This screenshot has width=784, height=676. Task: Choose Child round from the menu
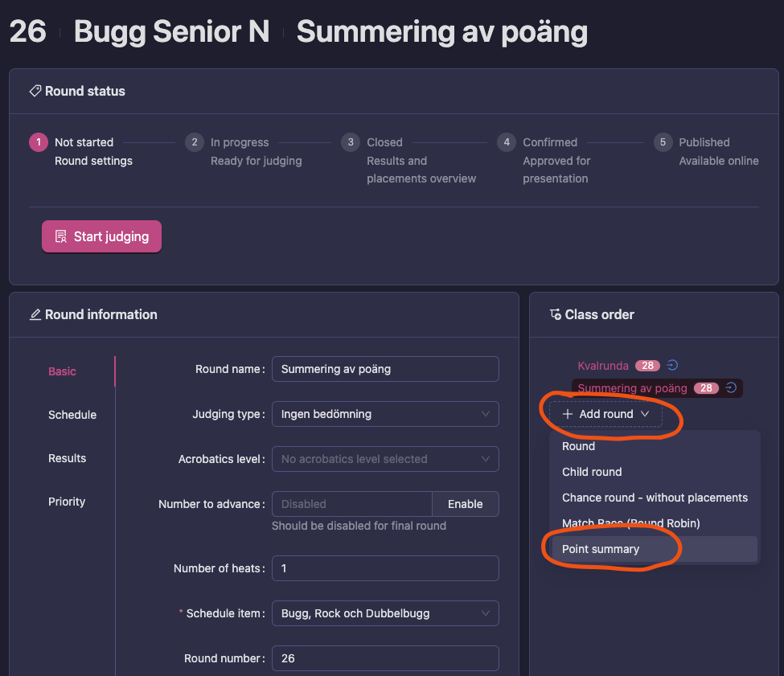(592, 472)
